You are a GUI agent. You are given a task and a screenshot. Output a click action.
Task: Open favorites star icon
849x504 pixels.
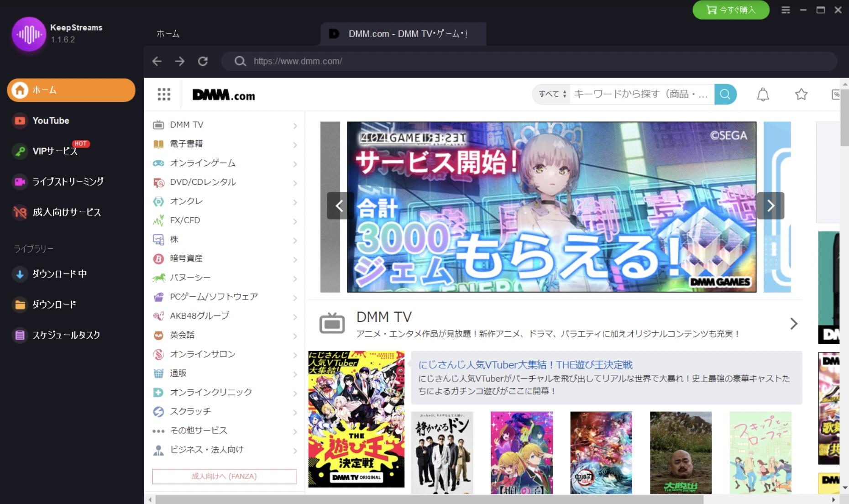tap(801, 94)
